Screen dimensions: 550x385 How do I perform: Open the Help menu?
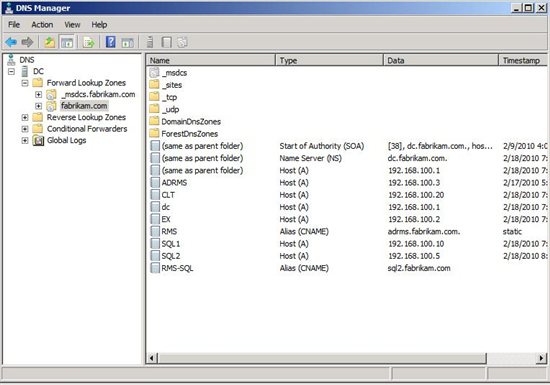[99, 25]
